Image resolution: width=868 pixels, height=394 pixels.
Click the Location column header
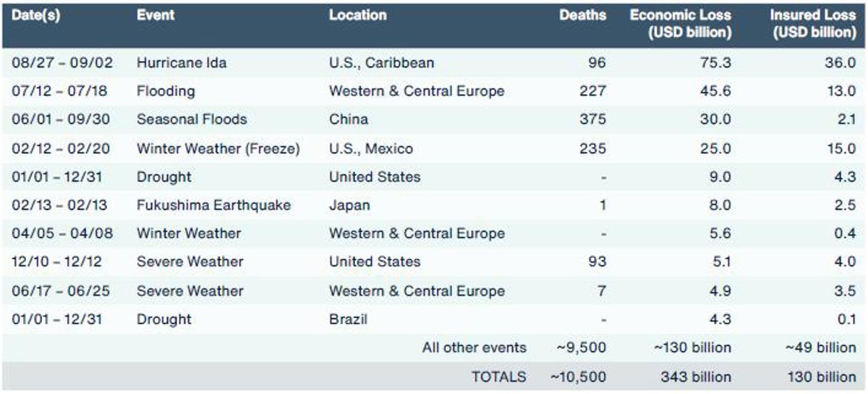pyautogui.click(x=358, y=15)
